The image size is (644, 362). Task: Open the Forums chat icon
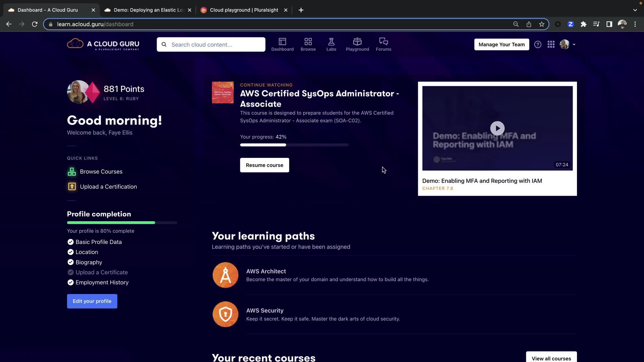point(383,42)
